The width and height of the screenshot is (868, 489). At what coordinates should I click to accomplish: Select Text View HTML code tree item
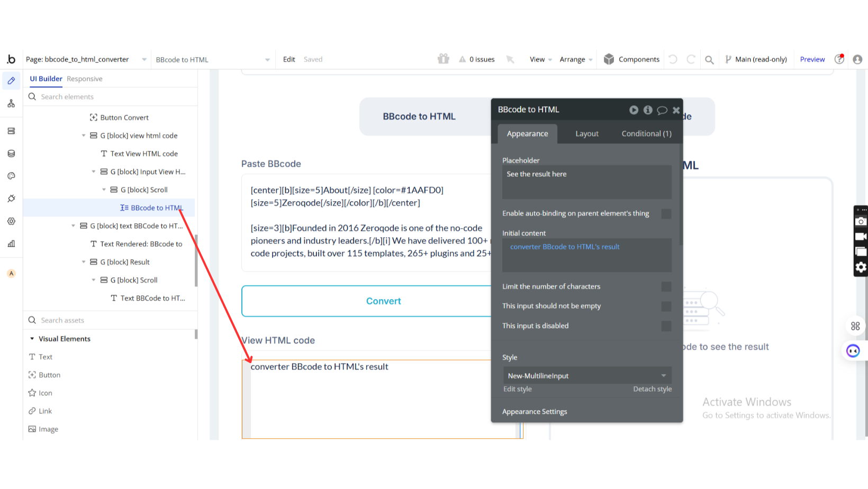coord(139,154)
